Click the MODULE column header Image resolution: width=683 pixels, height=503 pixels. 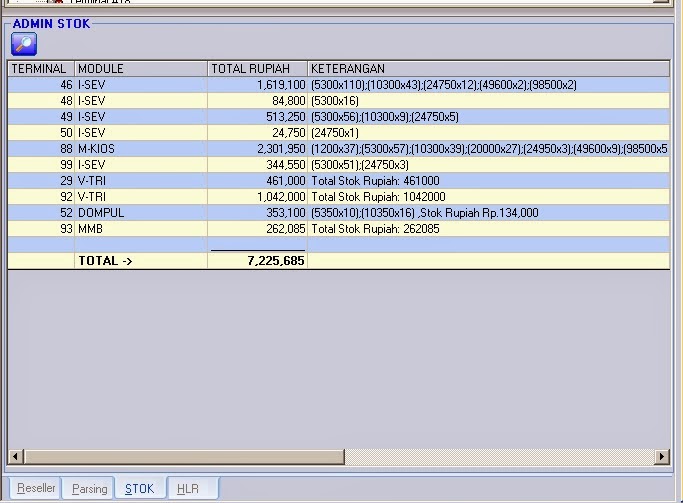coord(141,69)
